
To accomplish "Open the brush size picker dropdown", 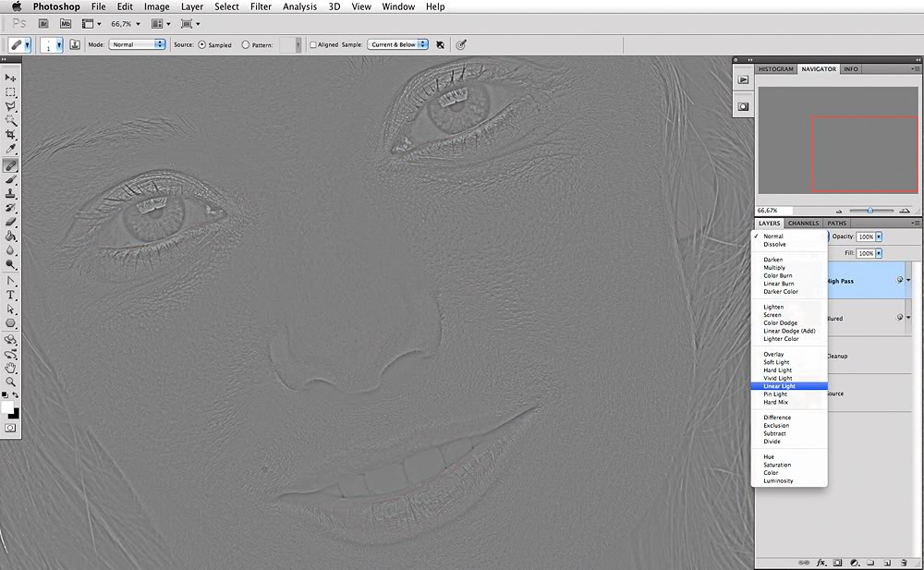I will click(x=59, y=44).
